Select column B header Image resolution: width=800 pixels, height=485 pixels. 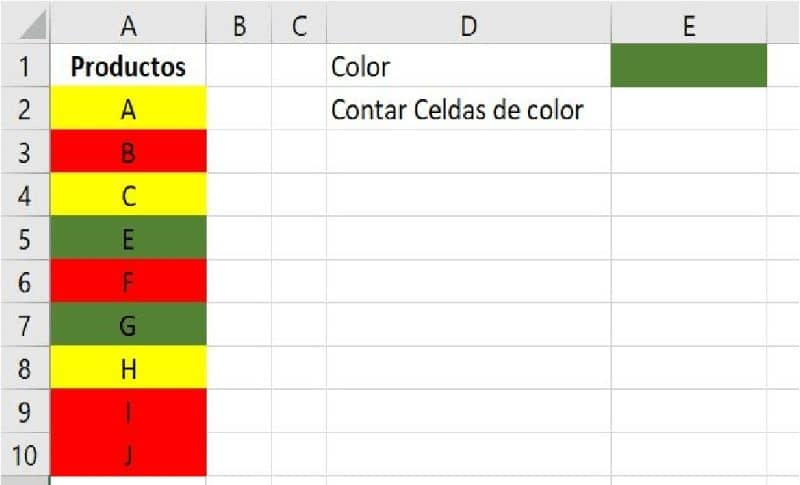[239, 25]
